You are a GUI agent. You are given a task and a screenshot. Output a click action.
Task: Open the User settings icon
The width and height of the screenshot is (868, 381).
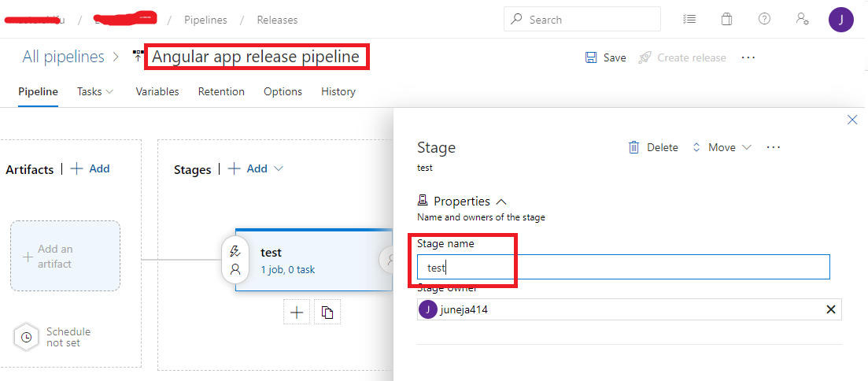(x=802, y=19)
